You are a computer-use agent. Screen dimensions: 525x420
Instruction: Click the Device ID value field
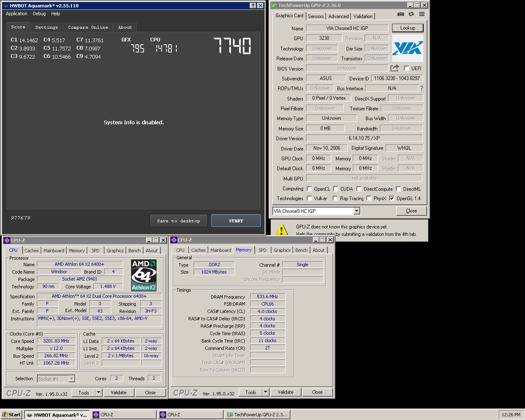click(397, 78)
